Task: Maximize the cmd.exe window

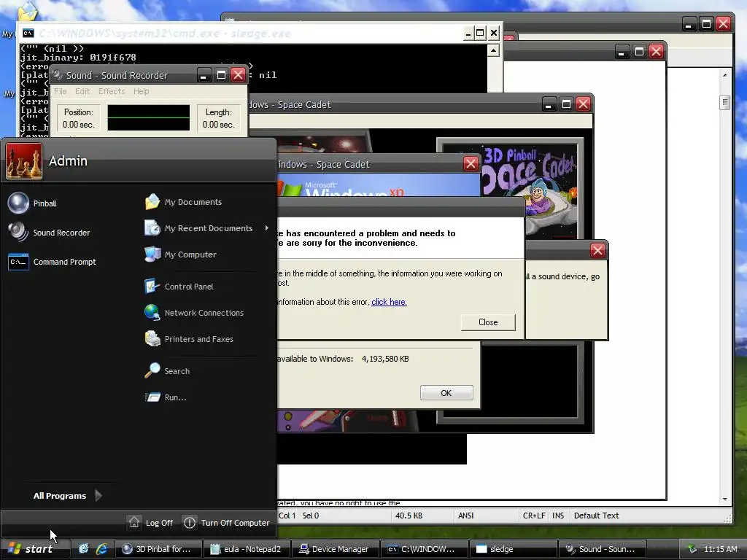Action: (480, 33)
